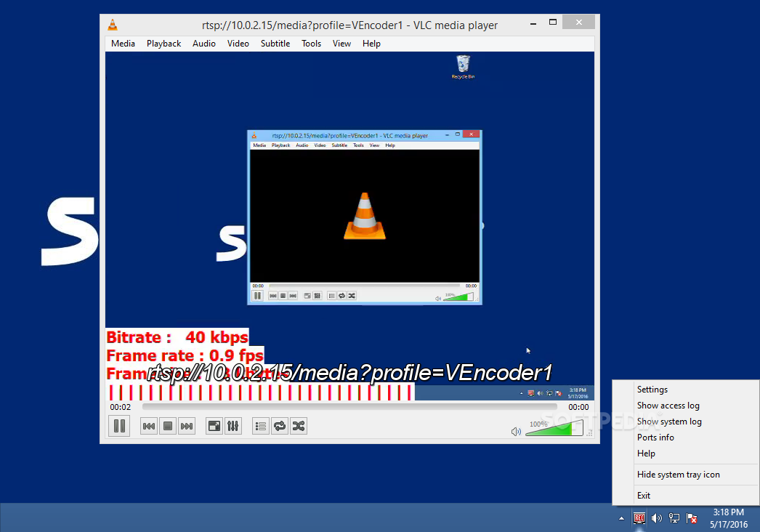Go to previous media track
This screenshot has height=532, width=760.
pyautogui.click(x=149, y=427)
